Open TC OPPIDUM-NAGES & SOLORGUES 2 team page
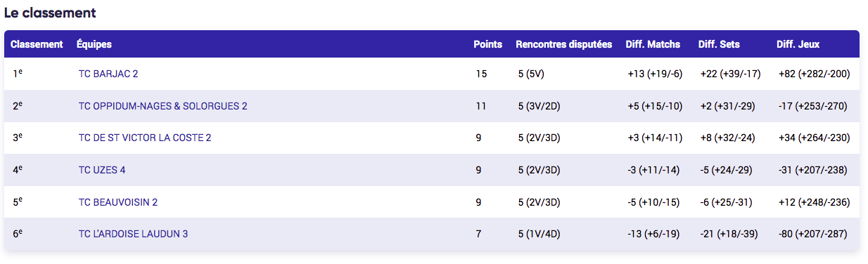 [x=163, y=106]
